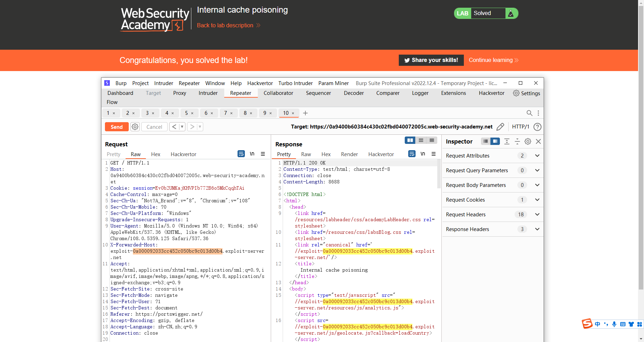This screenshot has width=644, height=342.
Task: Click Sogou input method S icon
Action: (587, 324)
